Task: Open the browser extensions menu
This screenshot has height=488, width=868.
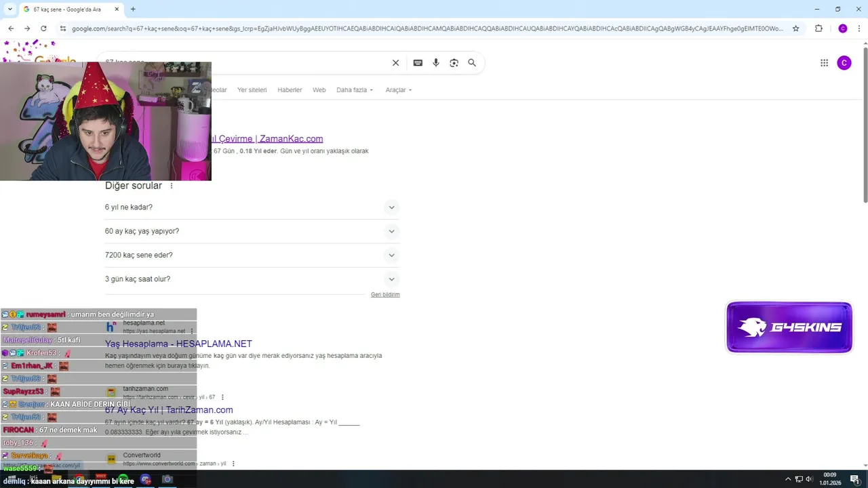Action: pos(818,28)
